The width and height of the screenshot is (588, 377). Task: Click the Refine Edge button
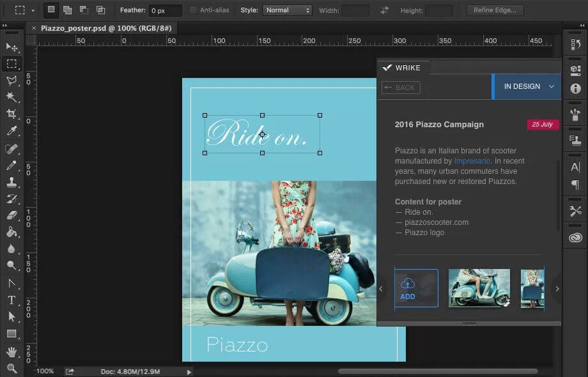point(494,10)
